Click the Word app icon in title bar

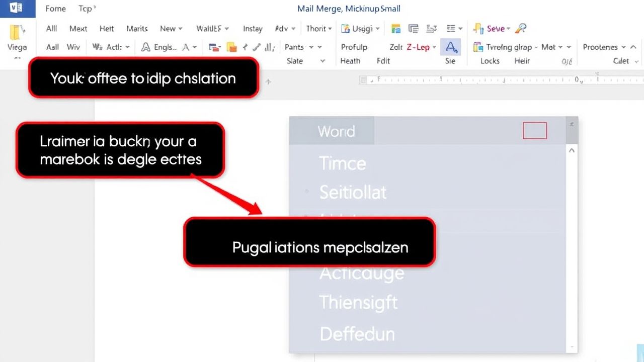point(15,8)
